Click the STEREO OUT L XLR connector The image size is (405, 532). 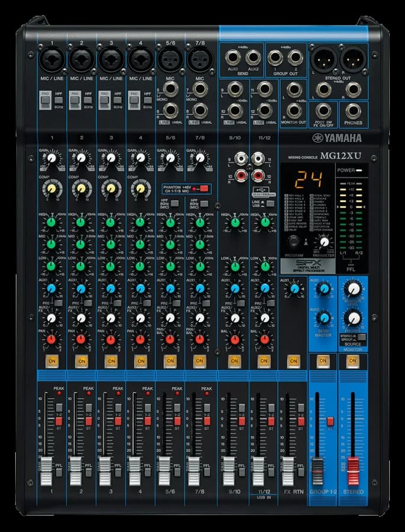[324, 59]
